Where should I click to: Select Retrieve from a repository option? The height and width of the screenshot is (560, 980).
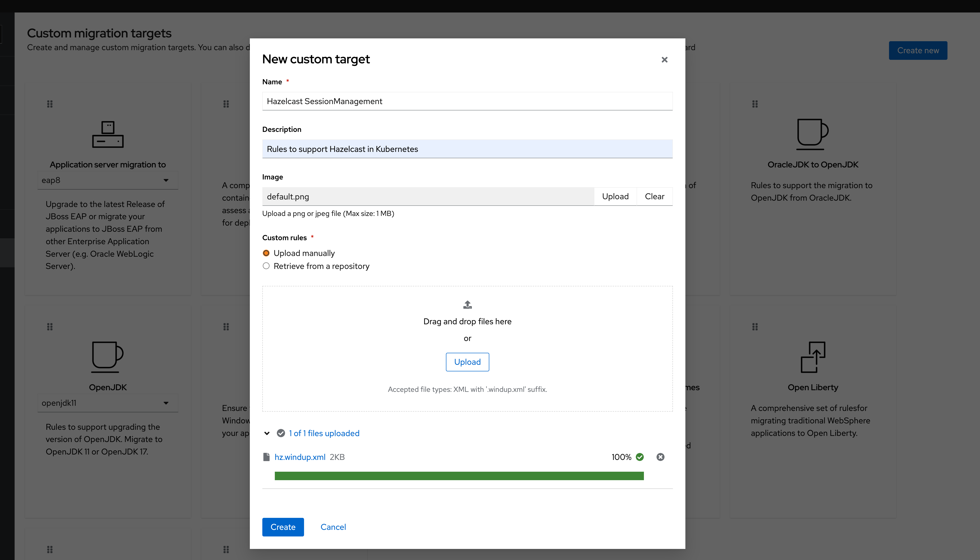(266, 266)
